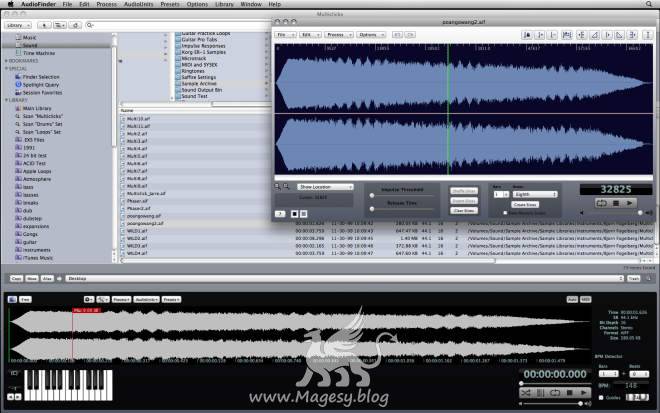Click the Clear Slices button
The image size is (660, 413).
(x=464, y=210)
